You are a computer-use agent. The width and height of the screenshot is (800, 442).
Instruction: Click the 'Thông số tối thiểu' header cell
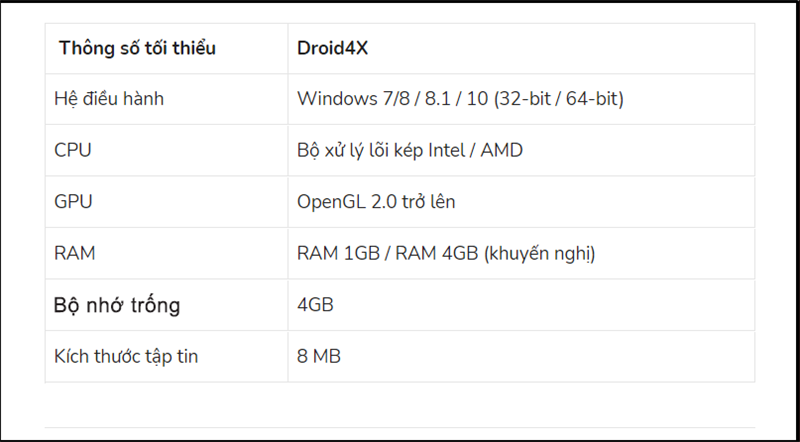pyautogui.click(x=166, y=48)
